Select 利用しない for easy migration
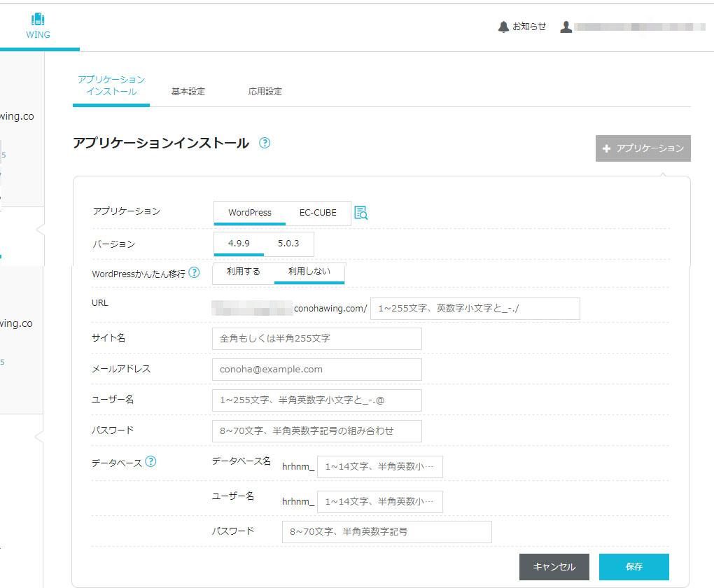The image size is (714, 588). click(309, 272)
